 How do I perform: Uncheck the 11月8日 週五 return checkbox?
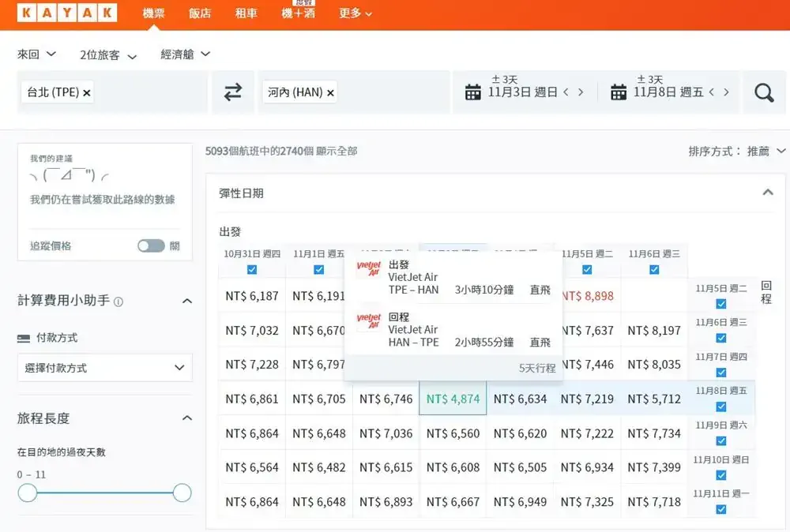click(720, 406)
